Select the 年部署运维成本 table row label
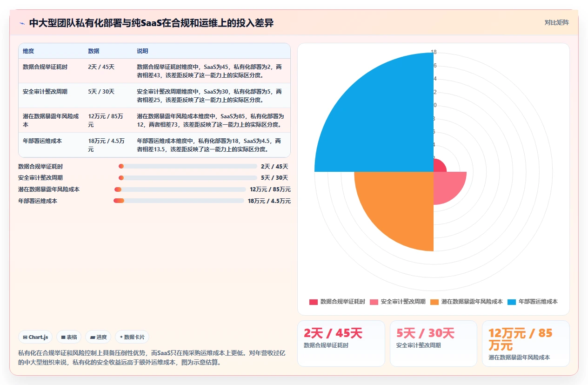 coord(42,141)
